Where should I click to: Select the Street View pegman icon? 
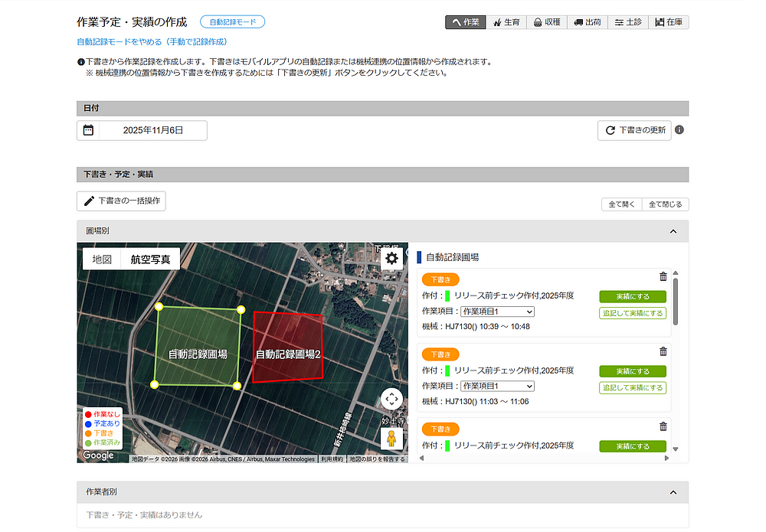click(x=391, y=439)
